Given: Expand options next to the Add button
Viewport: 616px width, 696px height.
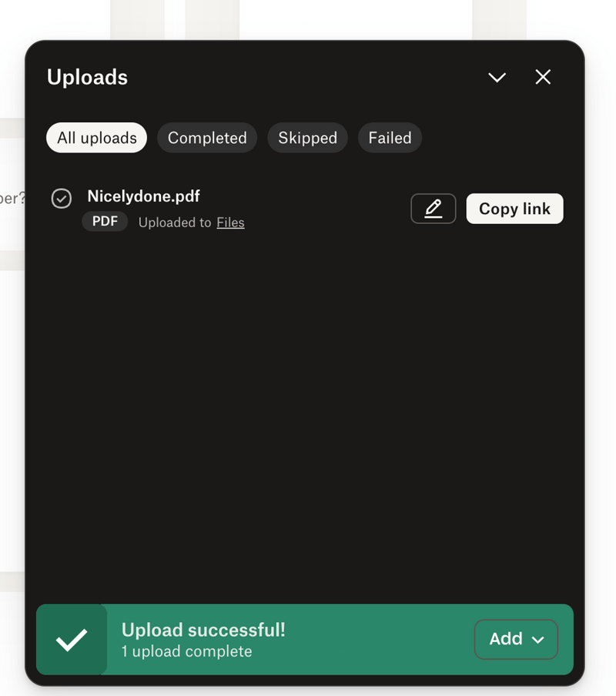Looking at the screenshot, I should coord(538,639).
